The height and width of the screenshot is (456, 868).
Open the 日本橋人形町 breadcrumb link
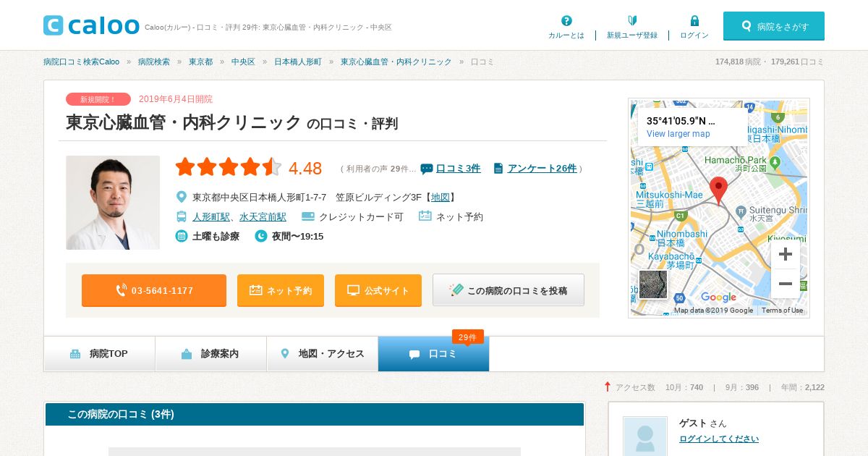click(298, 62)
